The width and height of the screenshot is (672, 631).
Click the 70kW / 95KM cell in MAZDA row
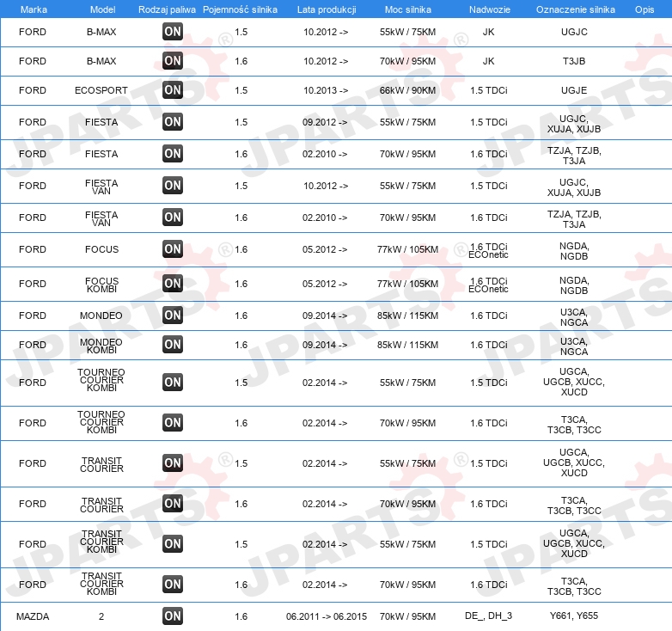coord(407,616)
